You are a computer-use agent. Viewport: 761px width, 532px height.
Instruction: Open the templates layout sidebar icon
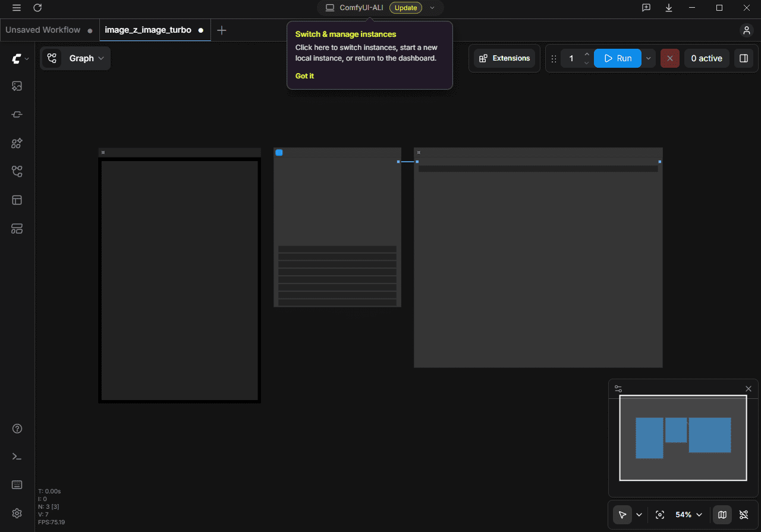click(x=17, y=200)
